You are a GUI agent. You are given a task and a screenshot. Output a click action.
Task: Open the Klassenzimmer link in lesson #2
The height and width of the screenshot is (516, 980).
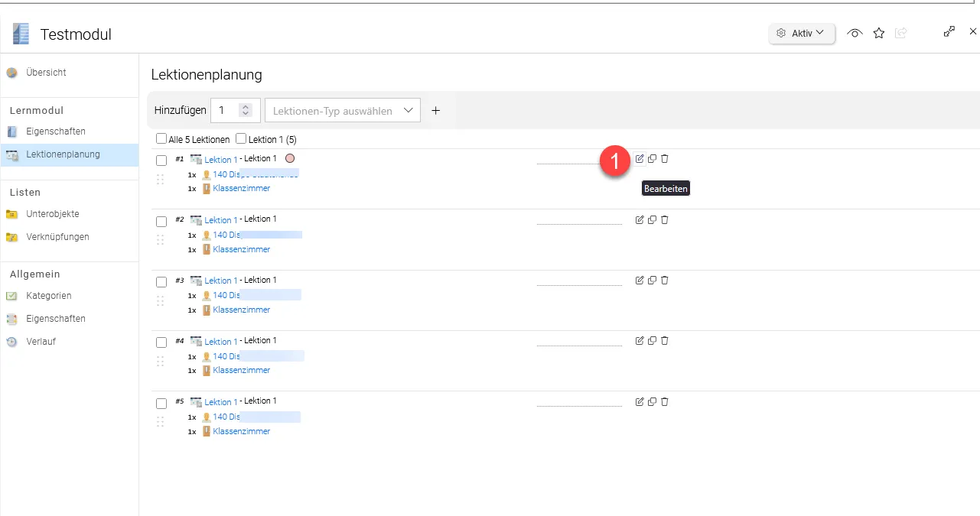[241, 249]
